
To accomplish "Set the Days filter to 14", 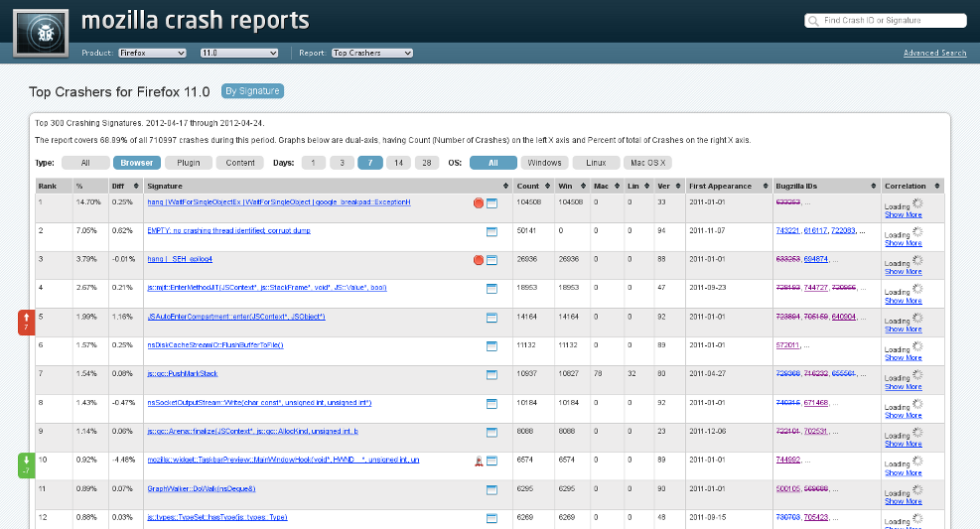I will (398, 163).
